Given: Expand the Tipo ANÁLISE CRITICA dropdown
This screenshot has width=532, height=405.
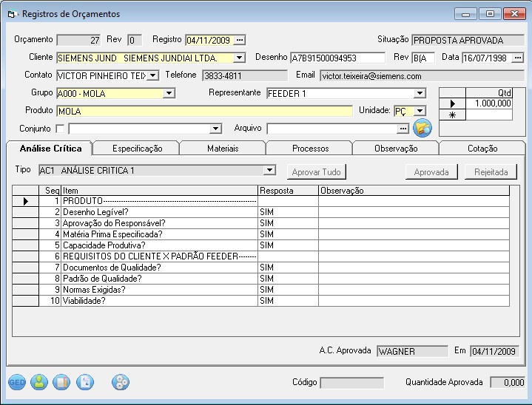Looking at the screenshot, I should tap(269, 170).
